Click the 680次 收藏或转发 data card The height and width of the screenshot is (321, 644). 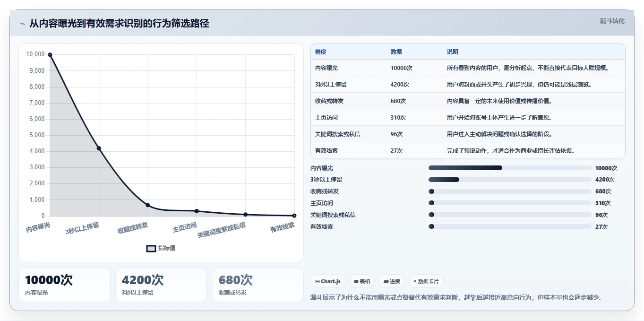point(258,285)
